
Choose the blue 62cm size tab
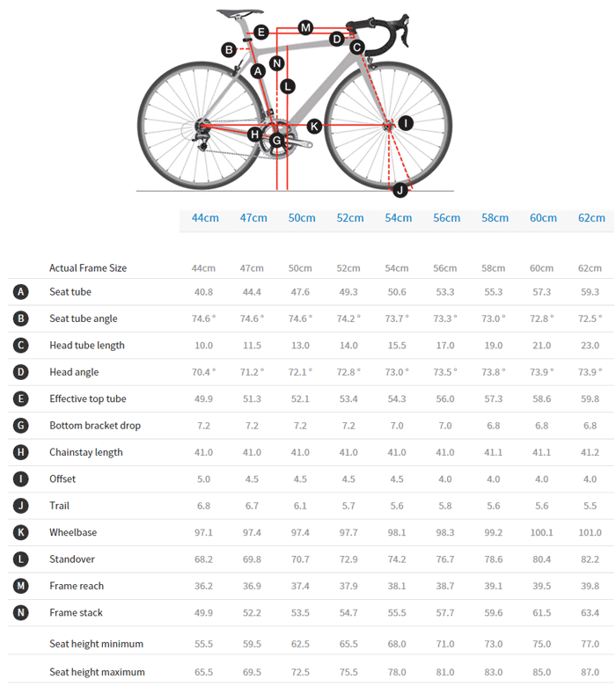(590, 218)
